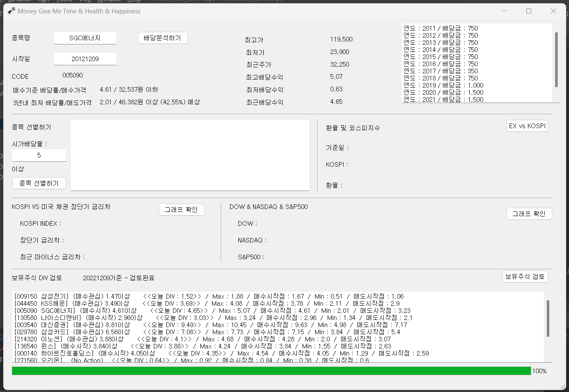The image size is (569, 392).
Task: Click the 최저배당수익 value 0.63
Action: tap(336, 89)
